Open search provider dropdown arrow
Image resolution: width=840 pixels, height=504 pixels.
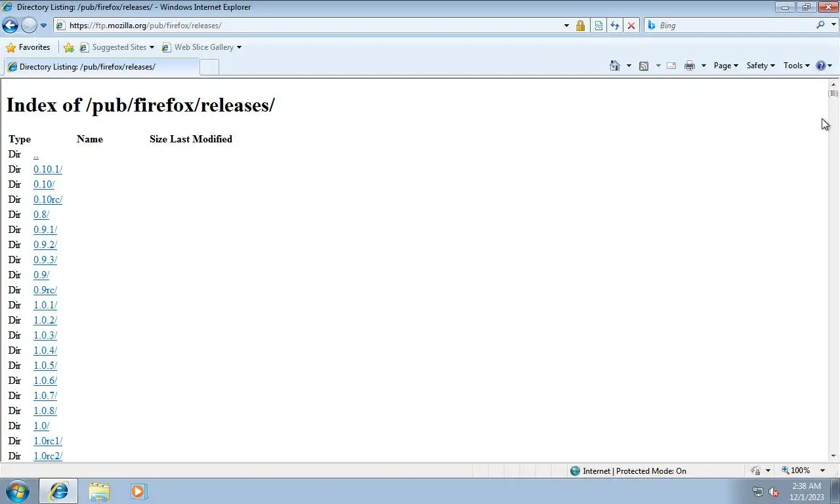coord(833,26)
